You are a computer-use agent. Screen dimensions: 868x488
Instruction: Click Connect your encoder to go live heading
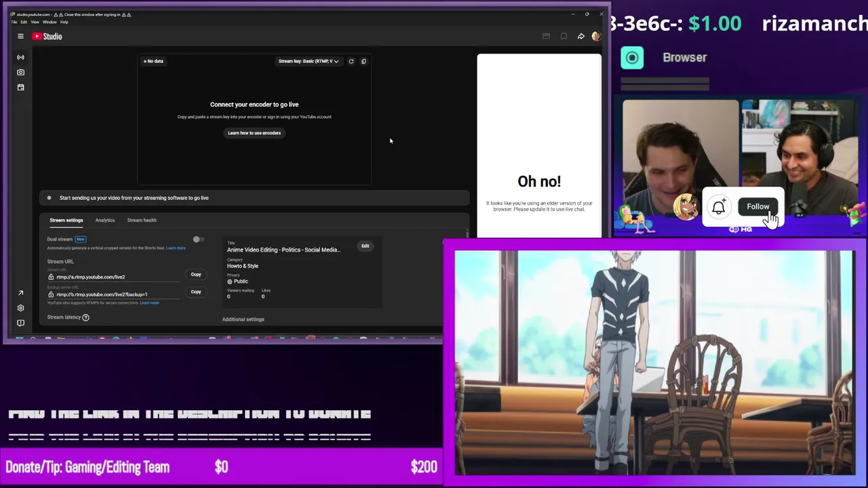(254, 104)
